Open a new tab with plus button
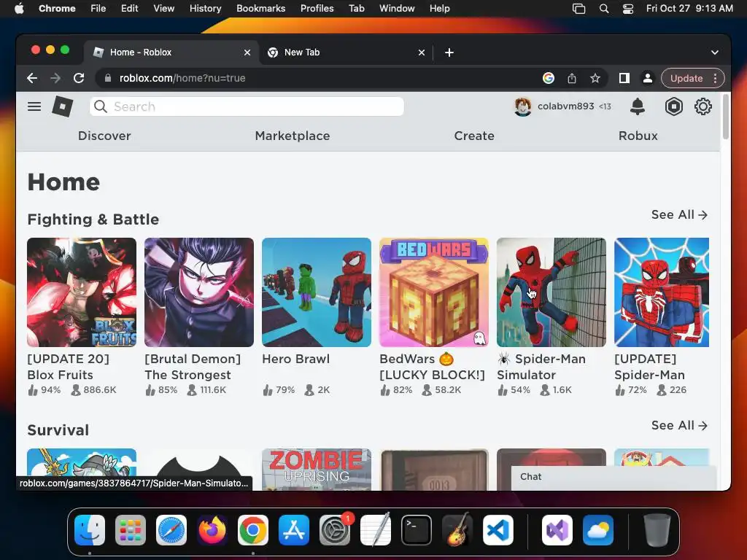Screen dimensions: 747x560 (x=449, y=52)
